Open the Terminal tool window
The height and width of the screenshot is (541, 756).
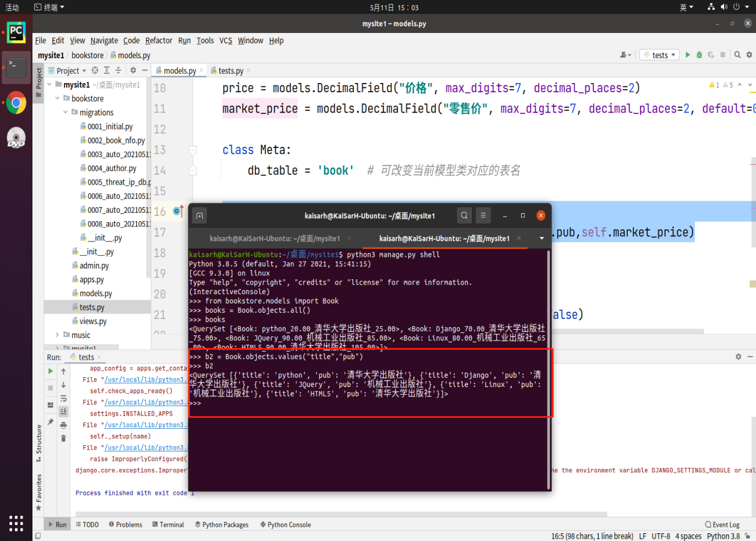click(x=168, y=525)
